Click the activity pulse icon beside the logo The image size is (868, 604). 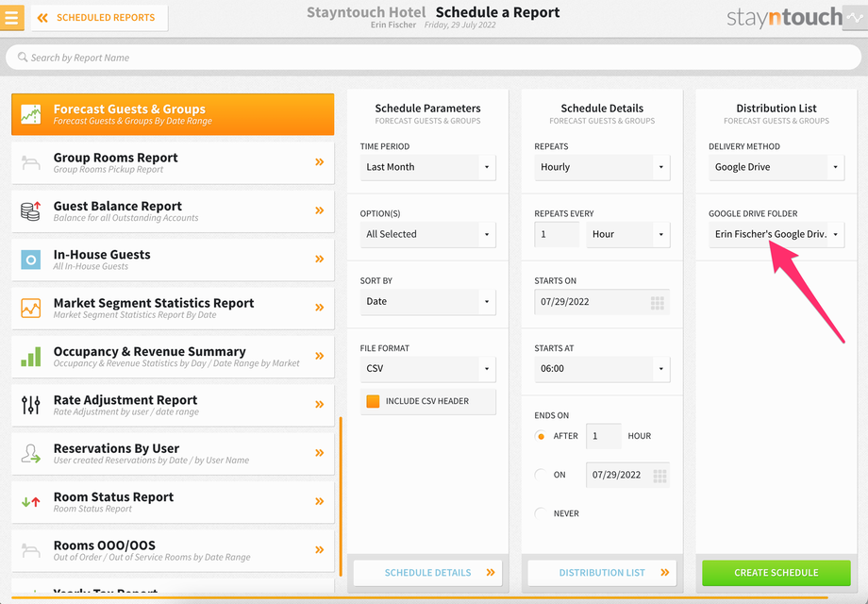click(855, 18)
